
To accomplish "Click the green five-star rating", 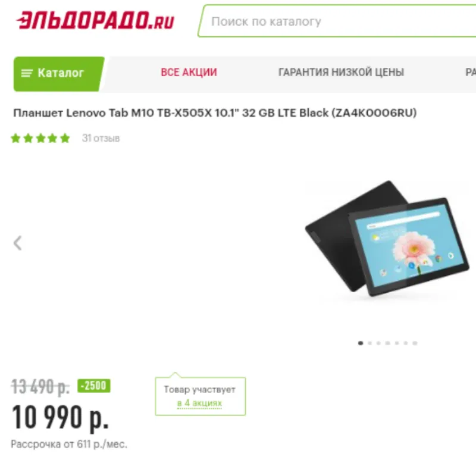I will pyautogui.click(x=40, y=139).
